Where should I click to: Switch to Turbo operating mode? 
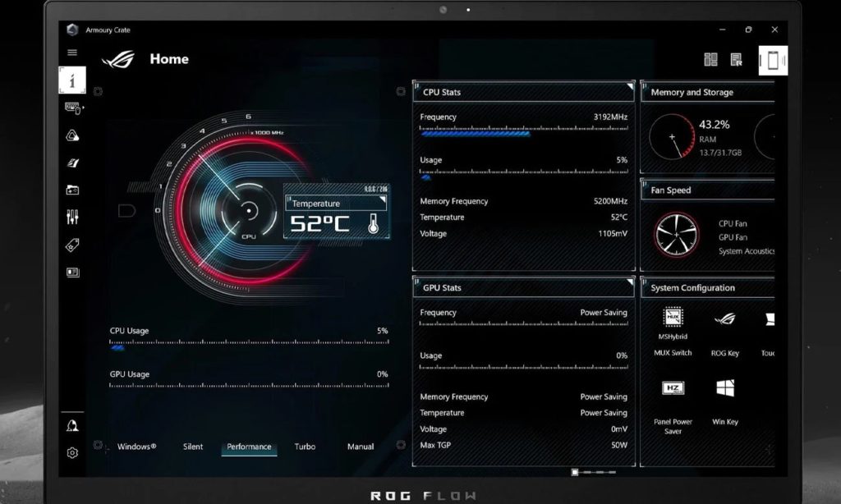coord(305,447)
